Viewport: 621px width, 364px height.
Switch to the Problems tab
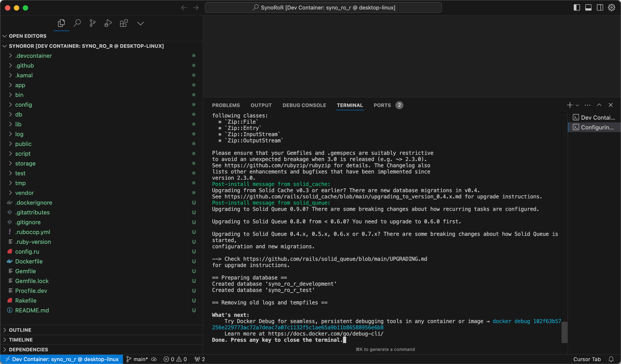(226, 105)
